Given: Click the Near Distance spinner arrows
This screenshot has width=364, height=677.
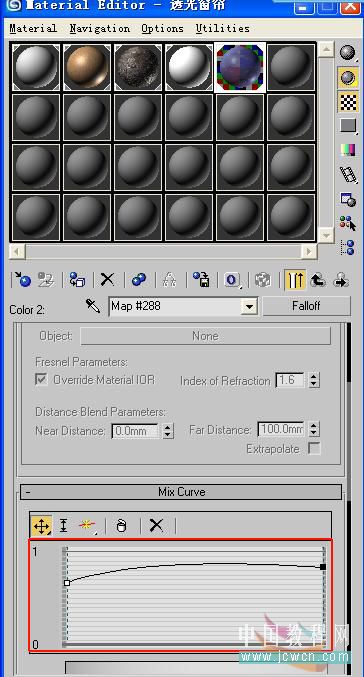Looking at the screenshot, I should (x=168, y=430).
